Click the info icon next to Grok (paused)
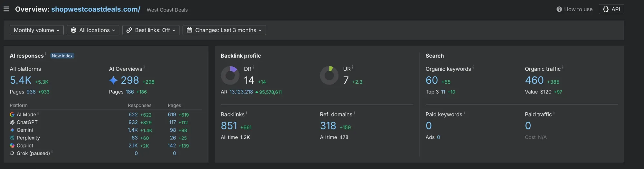Screen dimensions: 644x169 (x=52, y=152)
